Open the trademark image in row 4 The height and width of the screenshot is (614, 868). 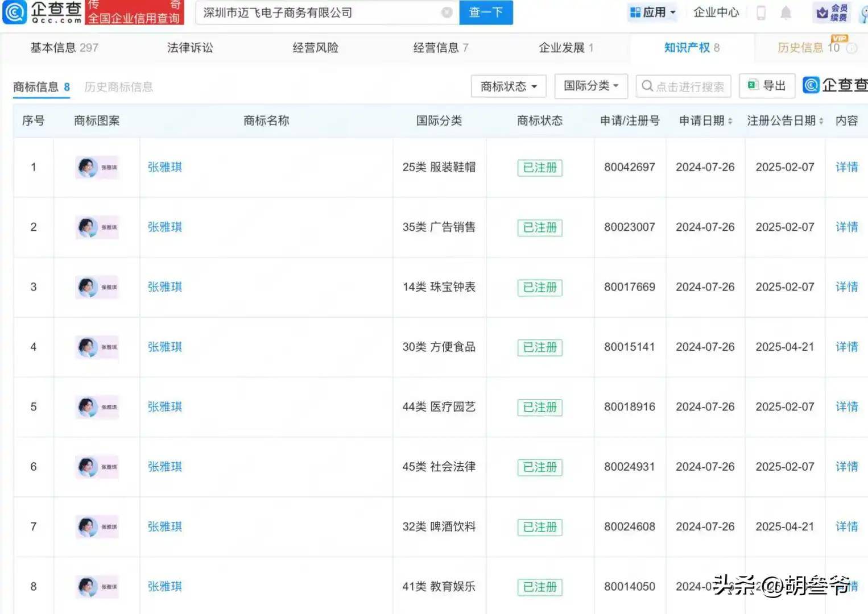(x=97, y=347)
